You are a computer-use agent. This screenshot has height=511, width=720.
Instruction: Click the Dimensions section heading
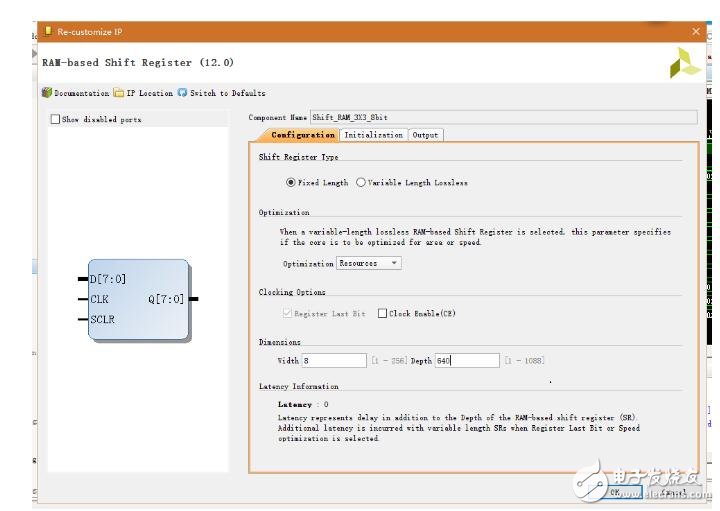click(280, 342)
